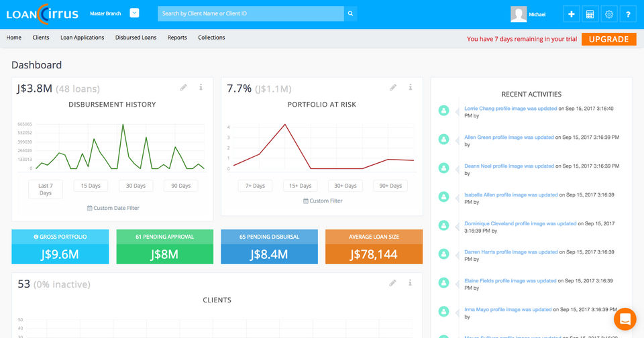The width and height of the screenshot is (644, 338).
Task: Click the user icon beside Darren Harris activity
Action: pos(443,253)
